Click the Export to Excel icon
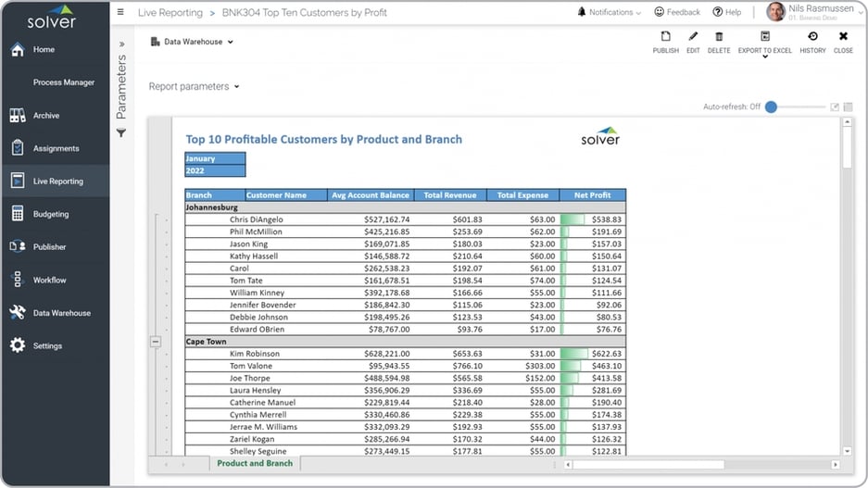Viewport: 868px width, 488px height. tap(764, 37)
